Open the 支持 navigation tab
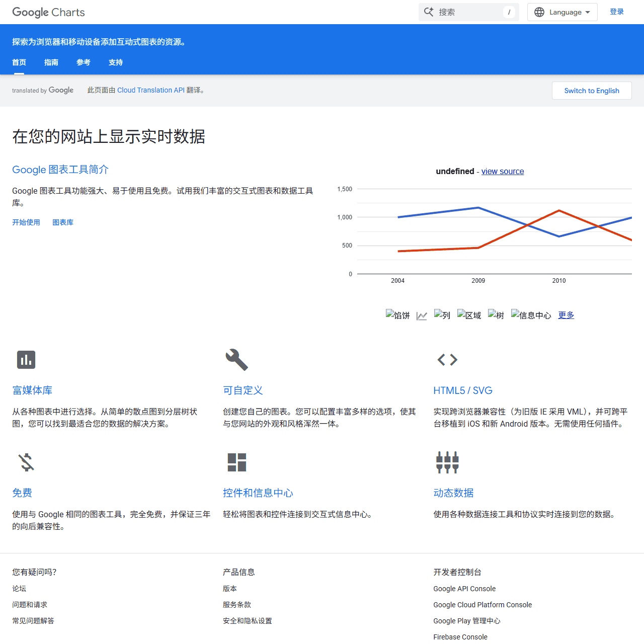644x644 pixels. [115, 62]
